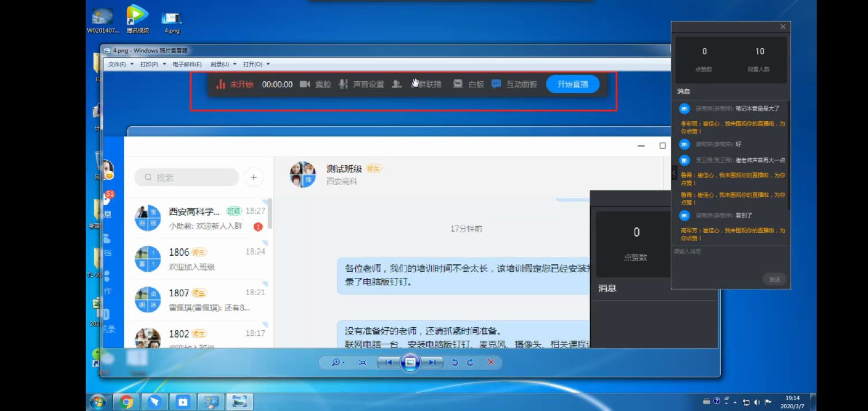This screenshot has height=411, width=868.
Task: Select the message 看到了
Action: tap(744, 215)
